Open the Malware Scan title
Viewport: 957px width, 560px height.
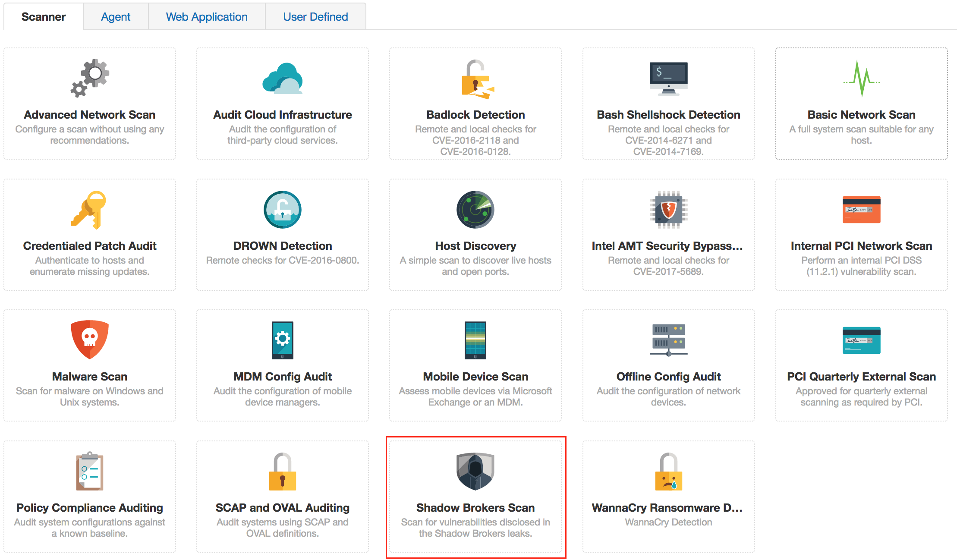tap(90, 377)
